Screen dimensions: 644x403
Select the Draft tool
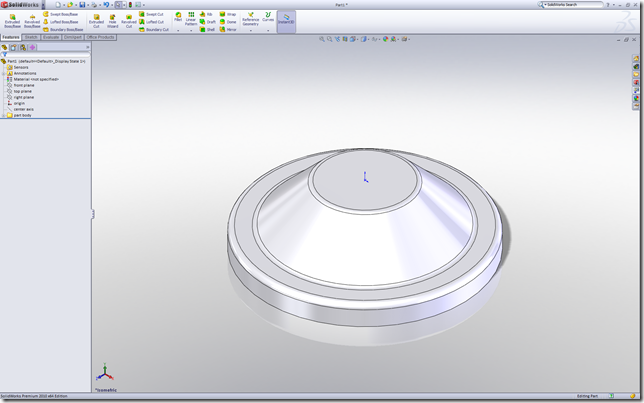tap(208, 22)
